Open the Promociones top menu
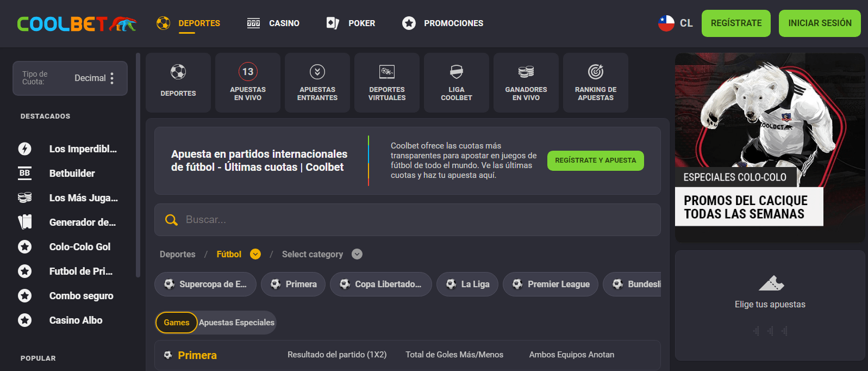868x371 pixels. tap(453, 23)
